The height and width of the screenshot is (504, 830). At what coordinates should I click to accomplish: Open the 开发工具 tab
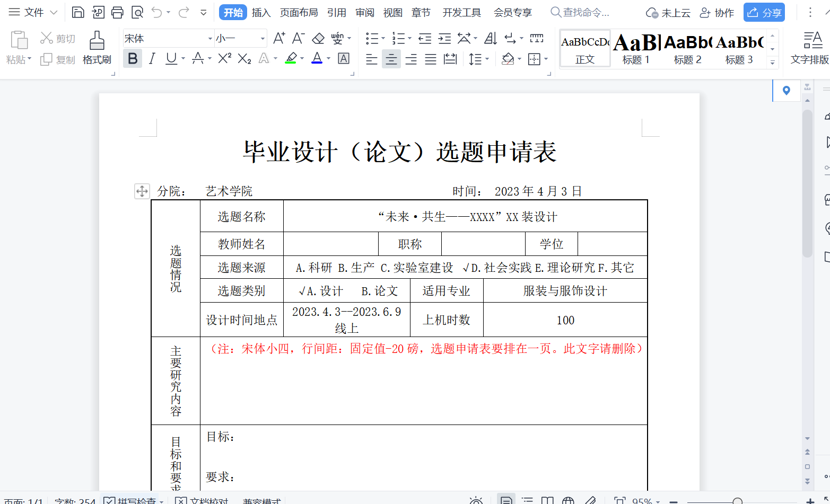[x=462, y=13]
